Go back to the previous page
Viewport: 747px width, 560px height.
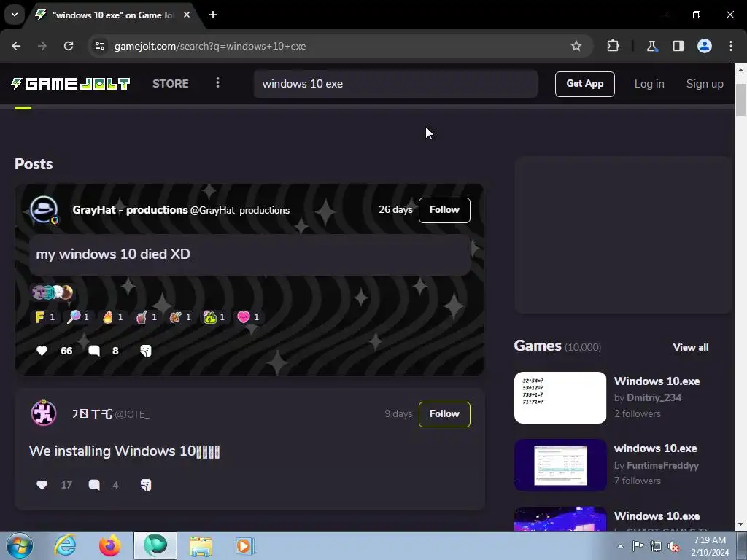pyautogui.click(x=16, y=46)
